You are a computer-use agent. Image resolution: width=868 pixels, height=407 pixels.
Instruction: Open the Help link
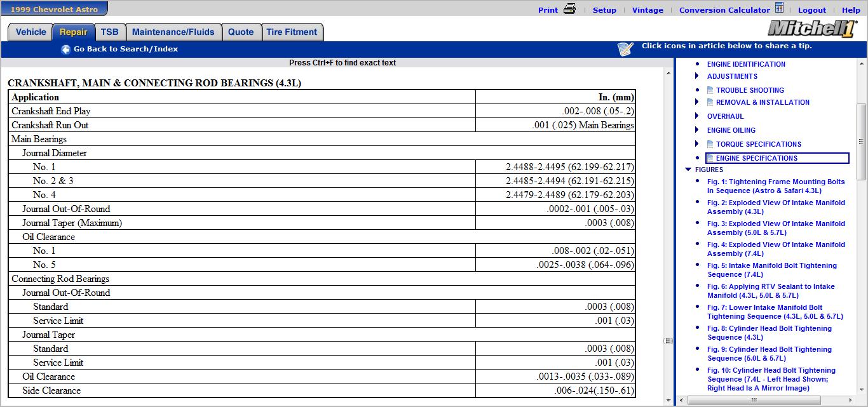coord(851,10)
